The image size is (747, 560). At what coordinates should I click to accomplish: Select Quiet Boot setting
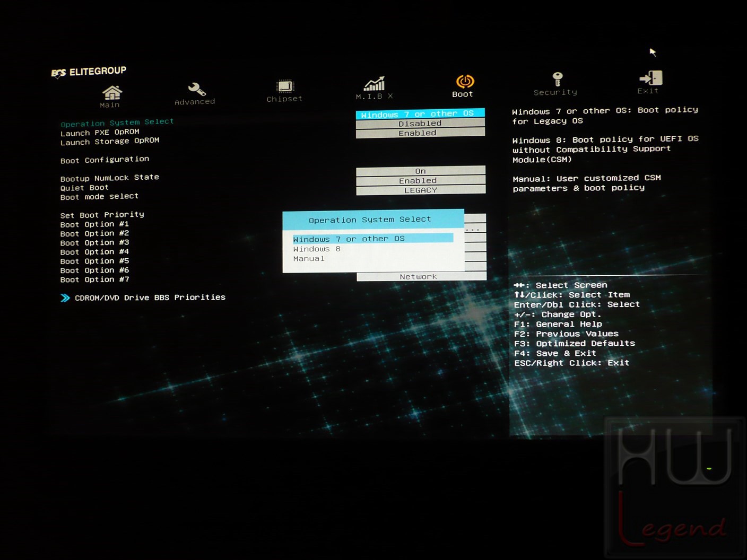click(84, 188)
